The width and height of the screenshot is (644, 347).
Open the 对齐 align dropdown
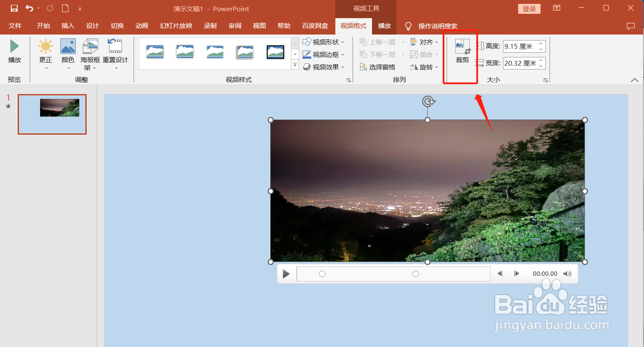[x=424, y=42]
